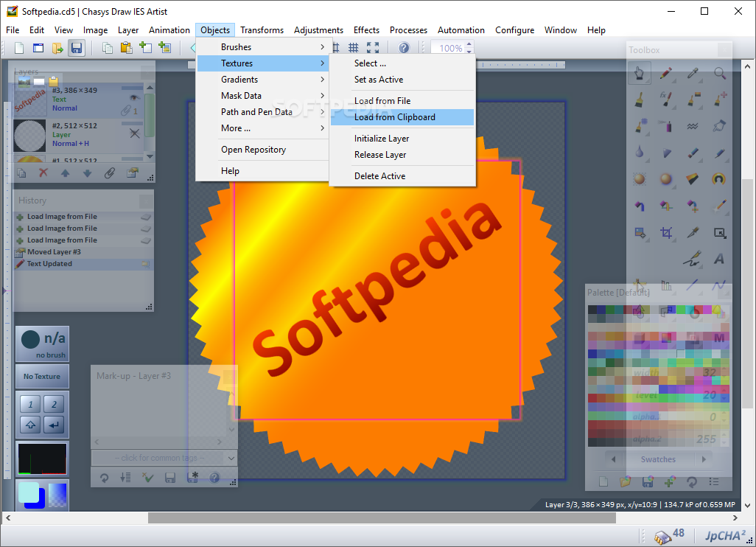The image size is (756, 547).
Task: Toggle the shift arrow key button
Action: click(30, 425)
